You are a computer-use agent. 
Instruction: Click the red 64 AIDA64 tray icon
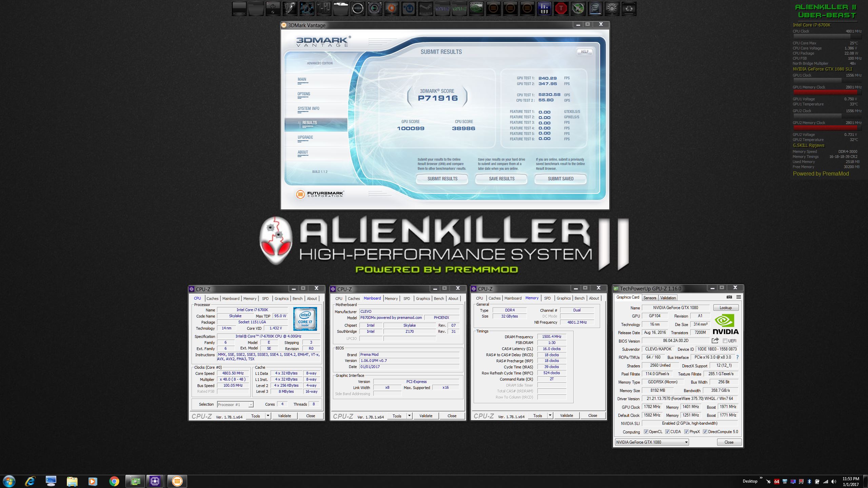(x=776, y=482)
